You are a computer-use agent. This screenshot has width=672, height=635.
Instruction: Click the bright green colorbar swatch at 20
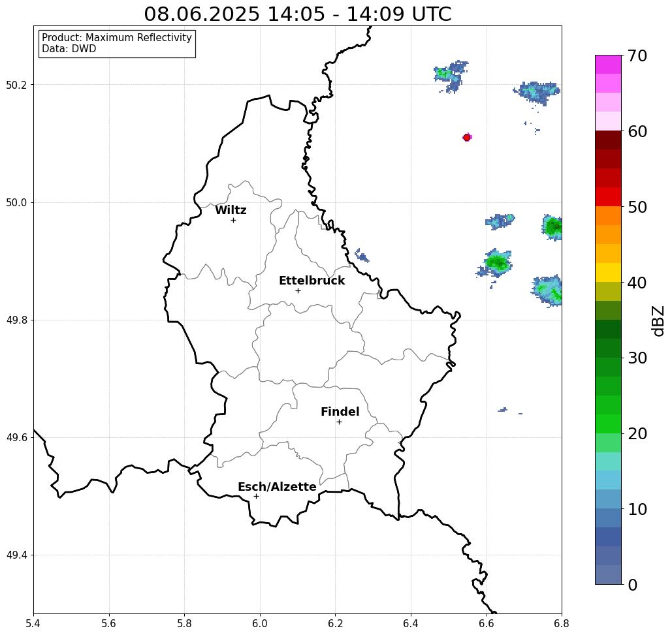608,424
